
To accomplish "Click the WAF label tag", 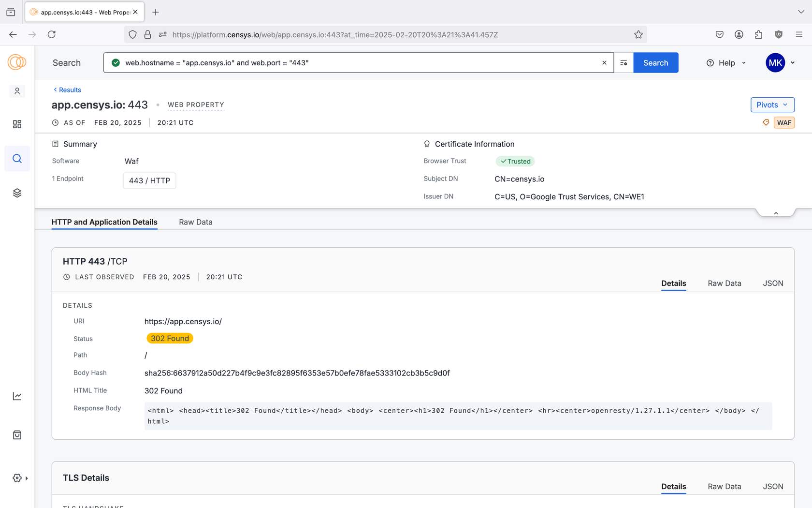I will coord(784,122).
